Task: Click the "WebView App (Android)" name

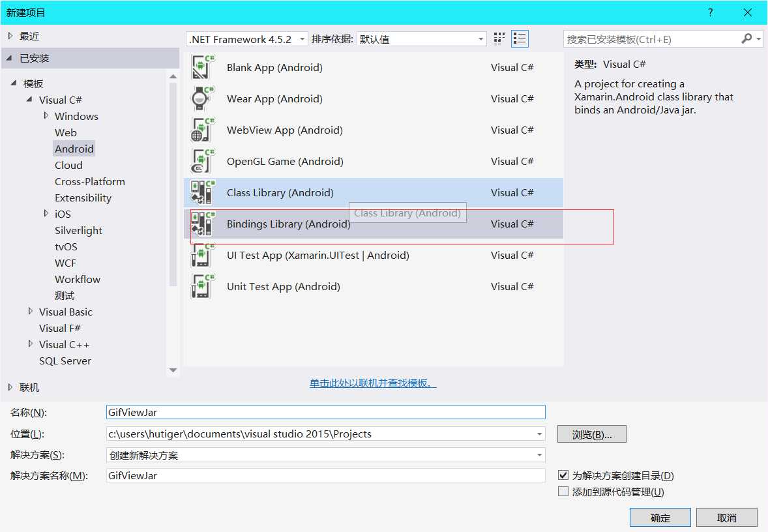Action: pyautogui.click(x=284, y=130)
